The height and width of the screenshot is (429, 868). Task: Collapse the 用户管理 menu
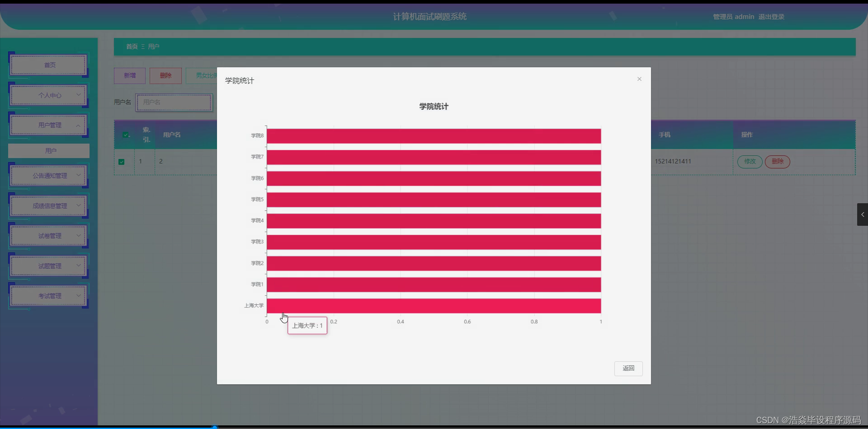(x=48, y=125)
